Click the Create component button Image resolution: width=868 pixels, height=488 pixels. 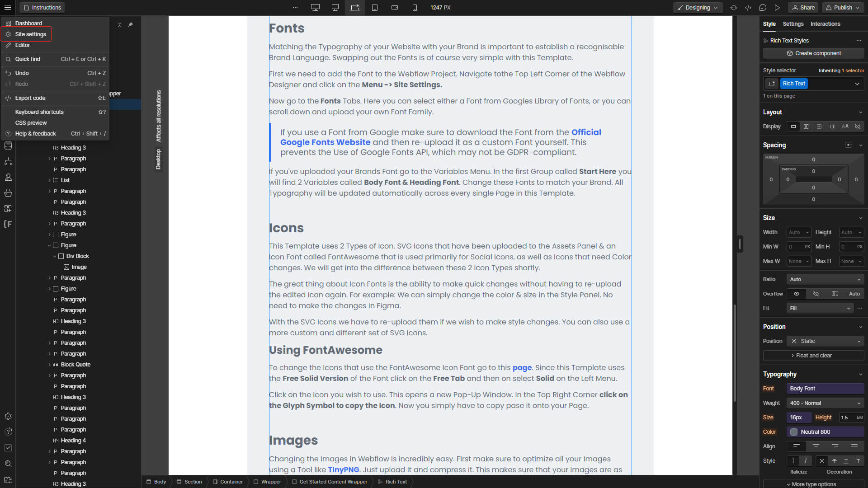tap(813, 53)
